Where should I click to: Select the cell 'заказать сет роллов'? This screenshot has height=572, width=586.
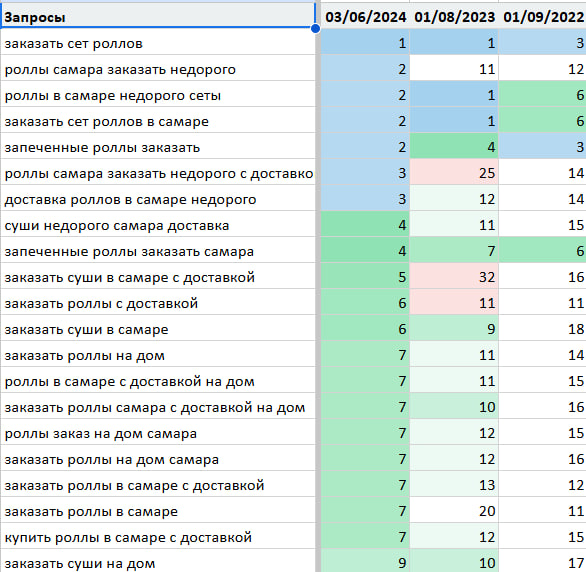(158, 43)
